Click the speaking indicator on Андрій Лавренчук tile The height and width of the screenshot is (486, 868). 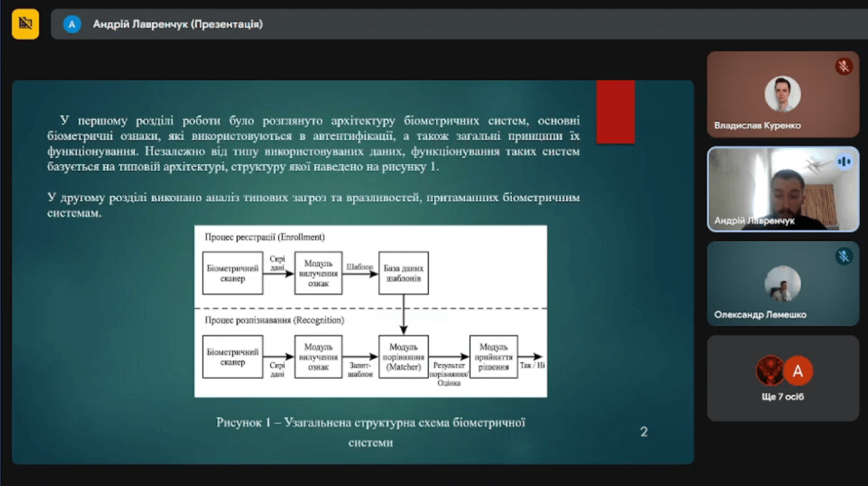pyautogui.click(x=844, y=162)
